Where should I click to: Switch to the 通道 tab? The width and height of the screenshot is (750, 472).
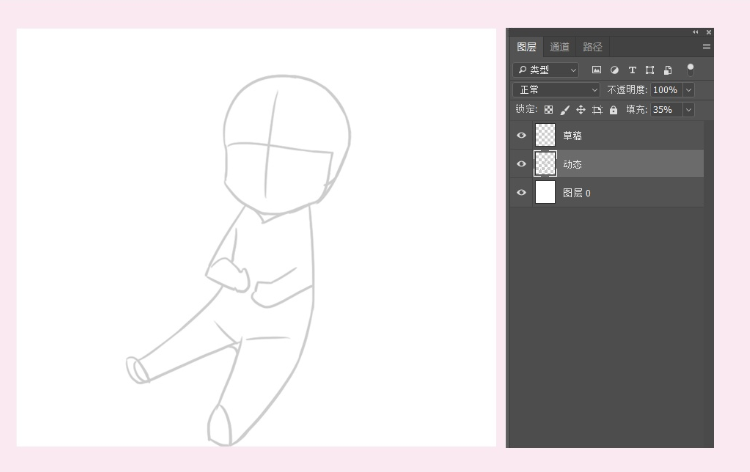point(559,47)
